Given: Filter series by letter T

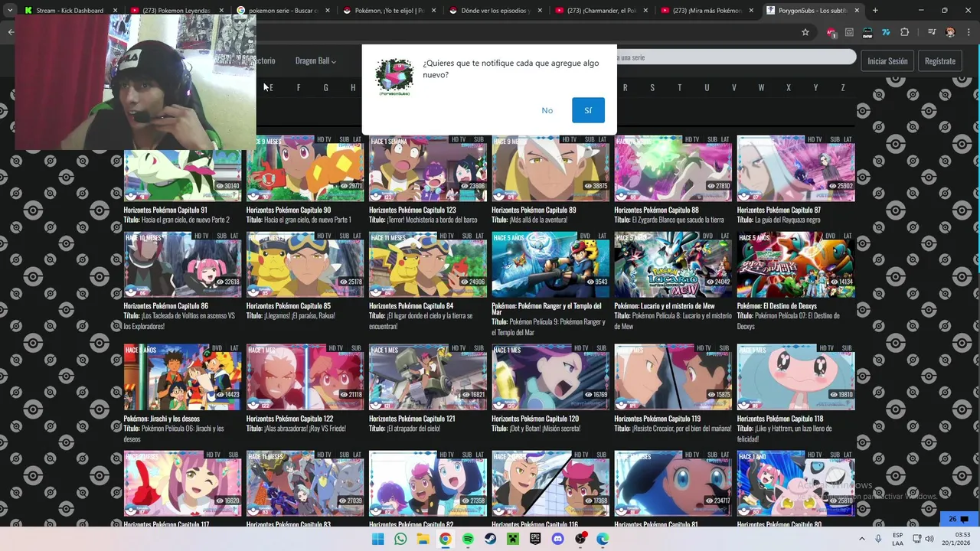Looking at the screenshot, I should point(679,88).
